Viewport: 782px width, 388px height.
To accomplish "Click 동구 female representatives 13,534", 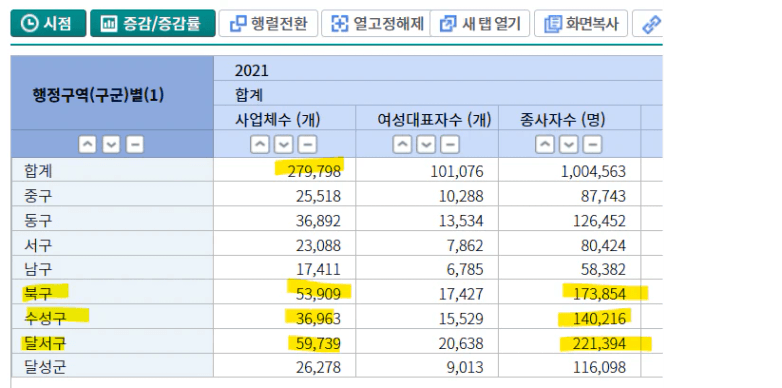I will pyautogui.click(x=461, y=220).
